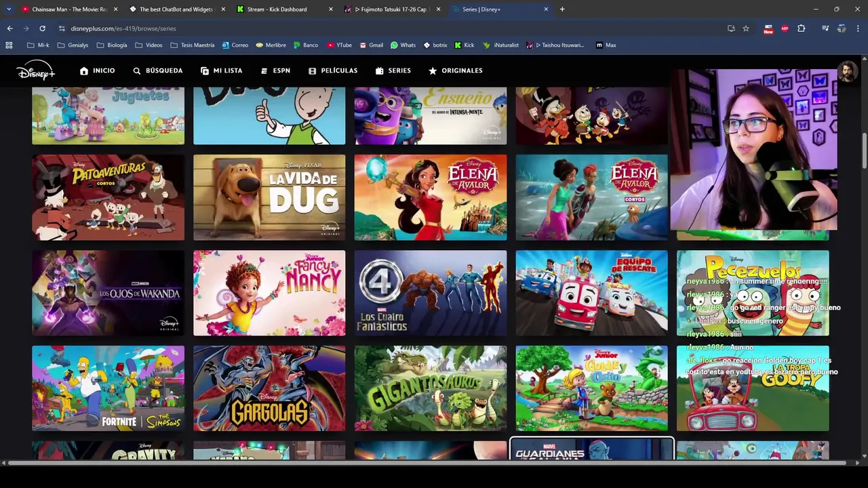The image size is (868, 488).
Task: Open the Apps grid in bookmarks bar
Action: (x=9, y=45)
